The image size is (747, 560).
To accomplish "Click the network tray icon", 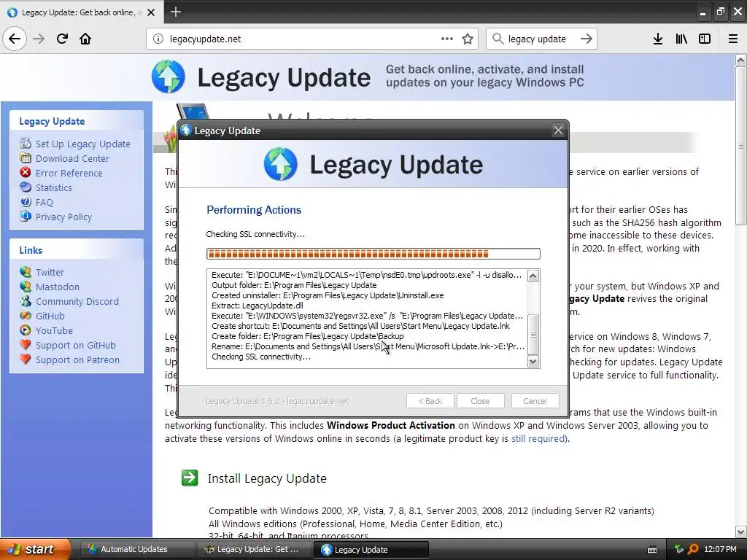I will (x=678, y=549).
